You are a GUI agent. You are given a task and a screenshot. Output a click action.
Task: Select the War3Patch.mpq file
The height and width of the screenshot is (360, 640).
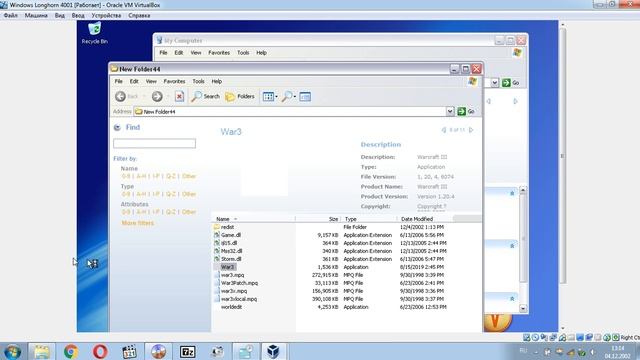coord(239,283)
